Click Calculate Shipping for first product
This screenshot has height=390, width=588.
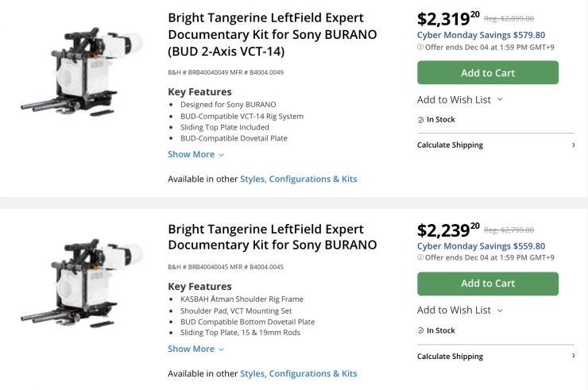click(450, 145)
